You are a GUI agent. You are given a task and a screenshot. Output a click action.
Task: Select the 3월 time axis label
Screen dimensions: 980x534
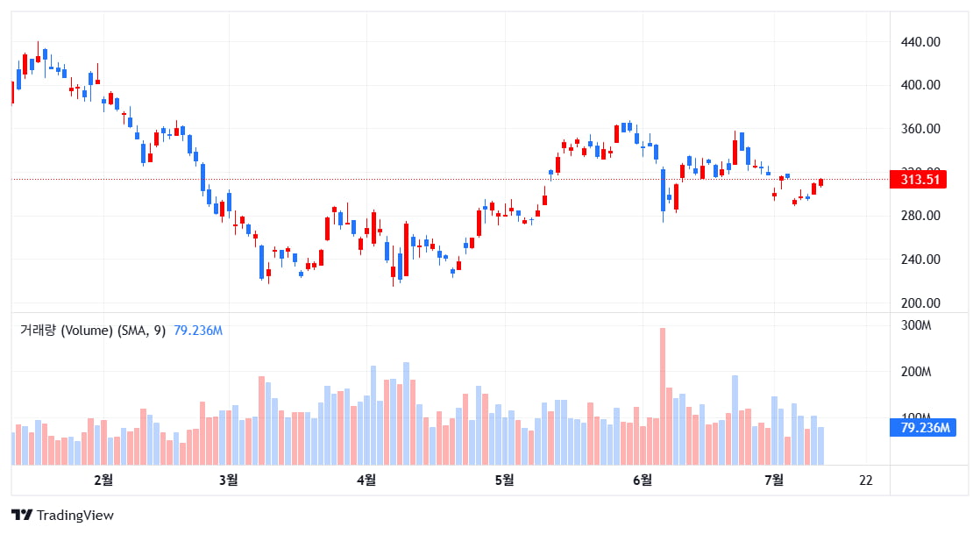pos(228,481)
